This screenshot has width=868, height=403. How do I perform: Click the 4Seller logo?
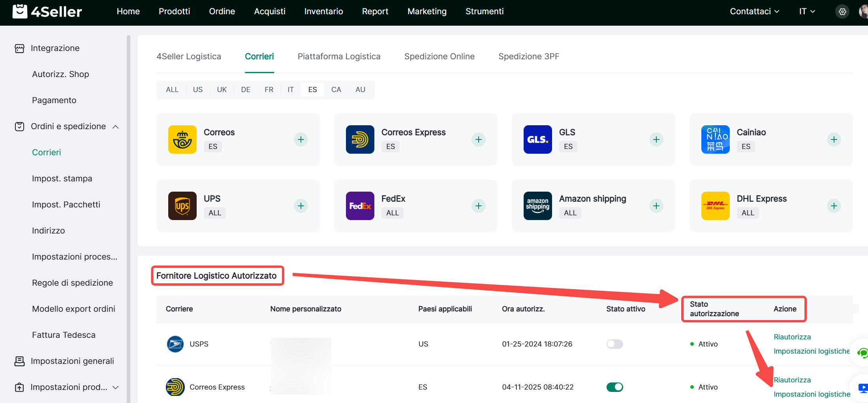[47, 12]
